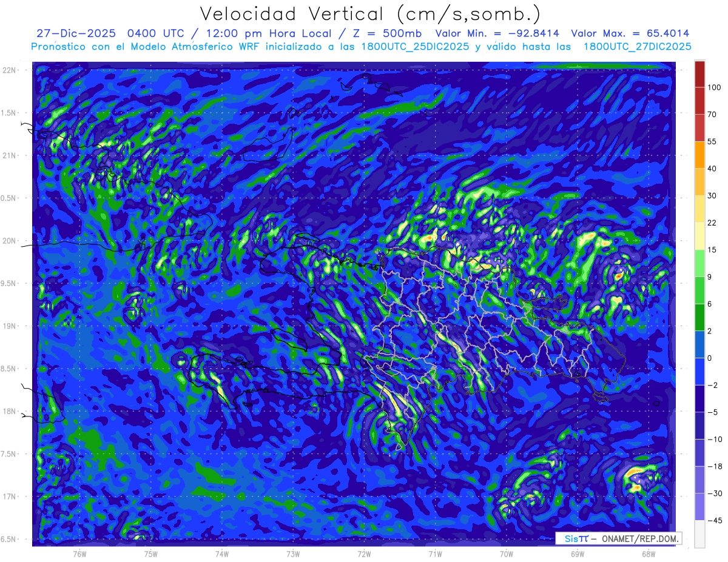Click the blue swatch between 0 and 2
Image resolution: width=728 pixels, height=562 pixels.
click(x=699, y=344)
